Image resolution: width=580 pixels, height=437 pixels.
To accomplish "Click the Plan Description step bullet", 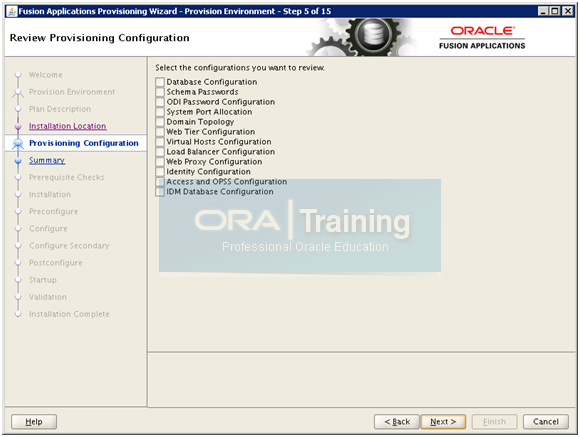I will tap(18, 109).
